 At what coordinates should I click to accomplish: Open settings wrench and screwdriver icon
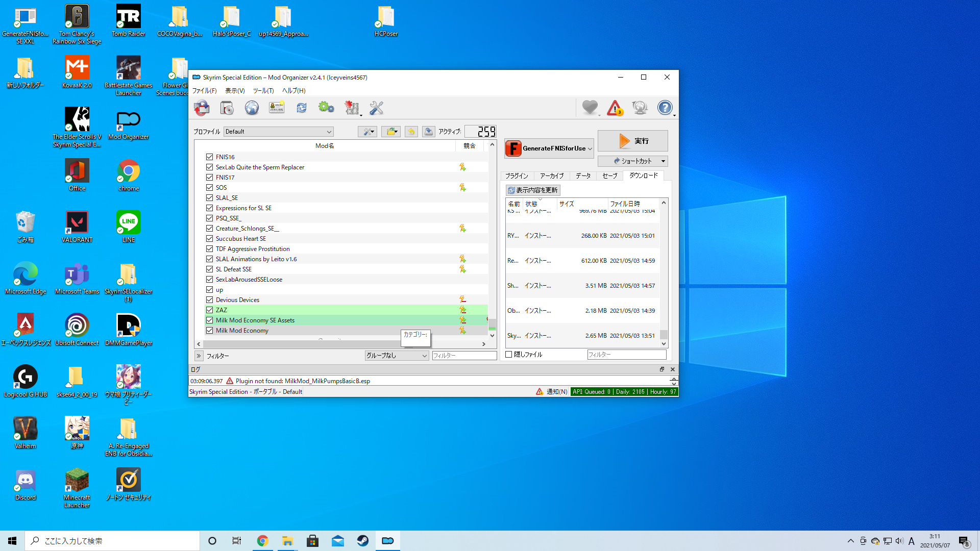pos(376,108)
